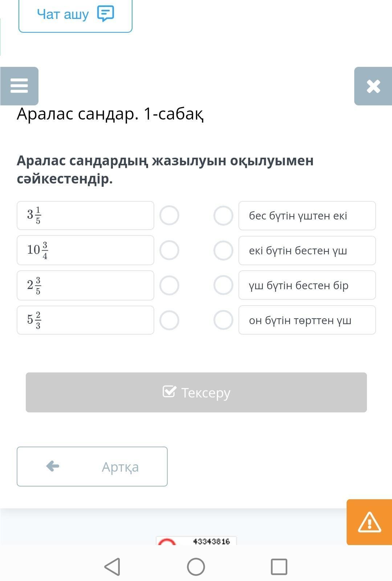
Task: Select circle beside үш бүтін бестен бір
Action: pyautogui.click(x=223, y=285)
